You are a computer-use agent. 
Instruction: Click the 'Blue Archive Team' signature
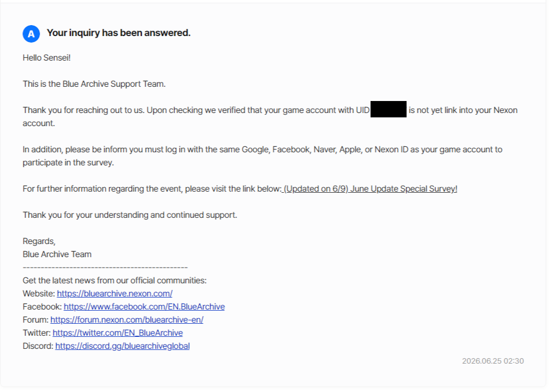pos(57,254)
